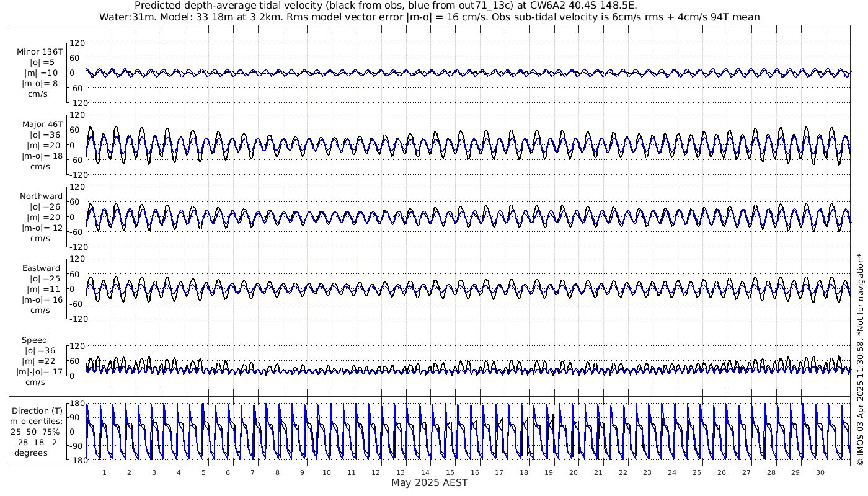Click day 8 on the date axis

click(277, 472)
